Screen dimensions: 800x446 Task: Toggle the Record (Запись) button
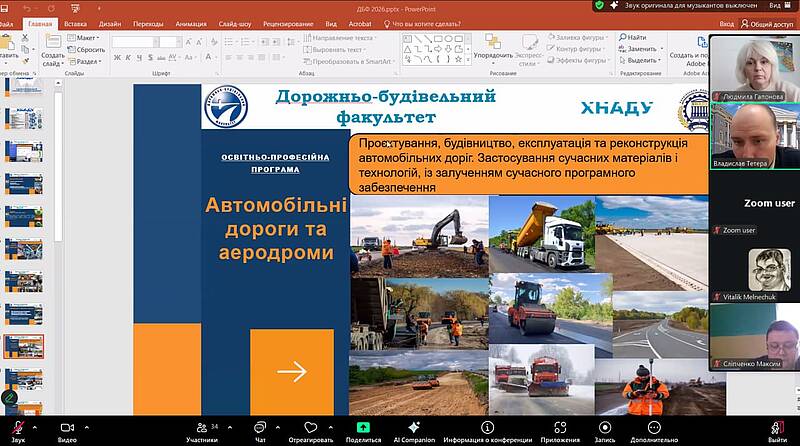pos(605,427)
